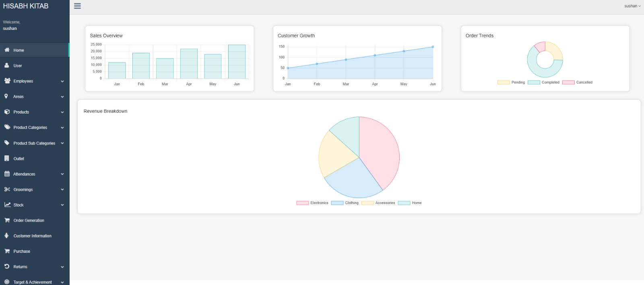
Task: Toggle Electronics legend in Revenue Breakdown
Action: 312,203
